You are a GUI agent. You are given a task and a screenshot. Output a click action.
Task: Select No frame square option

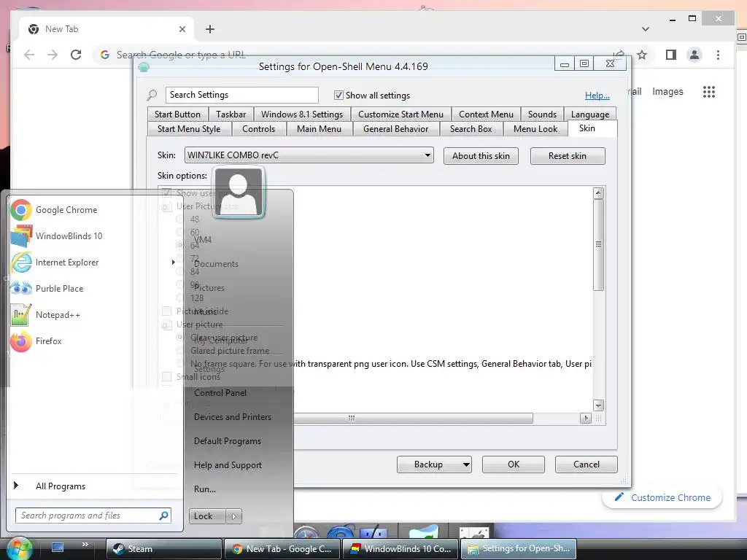coord(180,363)
